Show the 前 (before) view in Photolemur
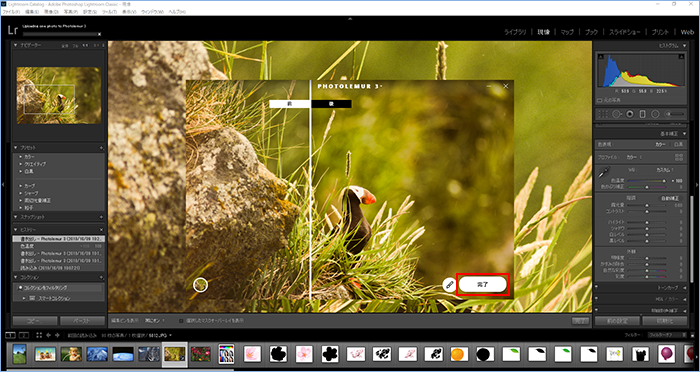Image resolution: width=700 pixels, height=372 pixels. click(x=290, y=104)
